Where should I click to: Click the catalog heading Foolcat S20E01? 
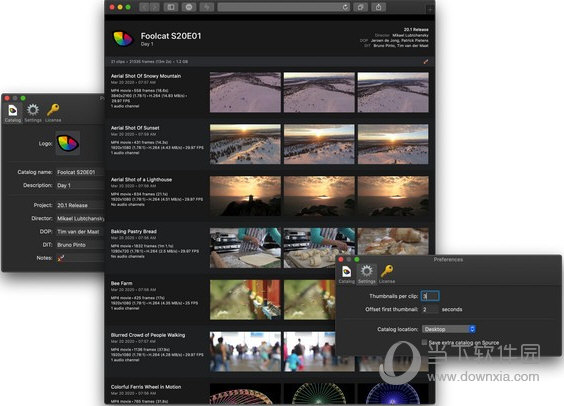[x=171, y=36]
